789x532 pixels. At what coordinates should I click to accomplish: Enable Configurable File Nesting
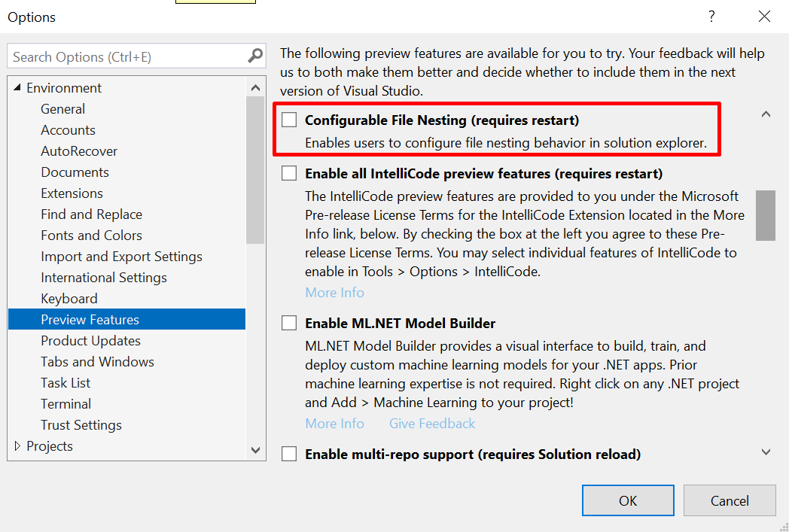(x=289, y=119)
